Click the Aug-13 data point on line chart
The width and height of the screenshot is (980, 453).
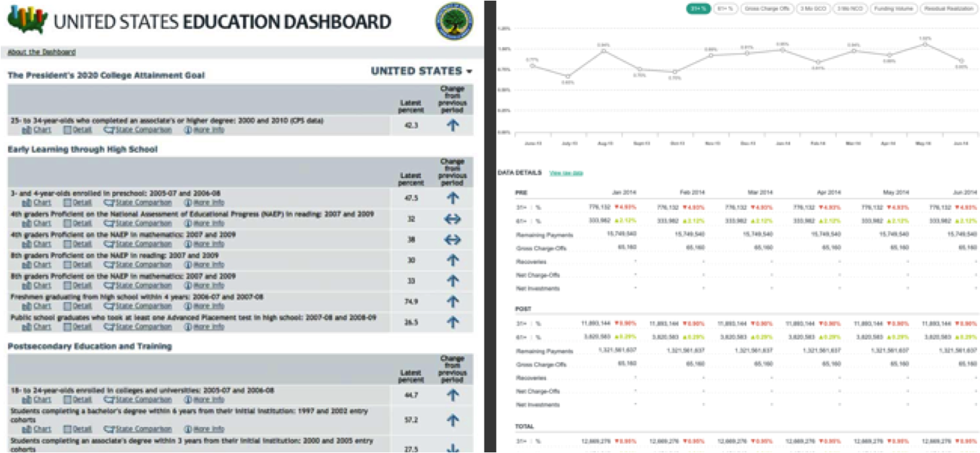603,51
